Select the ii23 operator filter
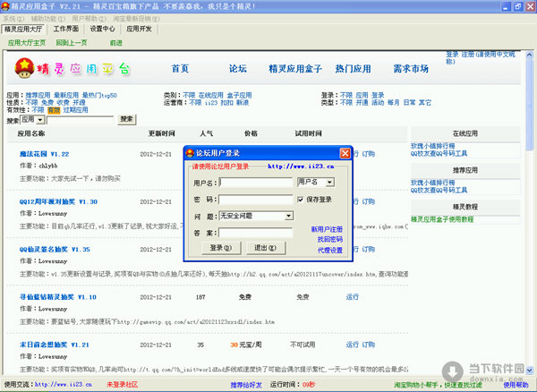Viewport: 537px width, 392px height. tap(211, 102)
